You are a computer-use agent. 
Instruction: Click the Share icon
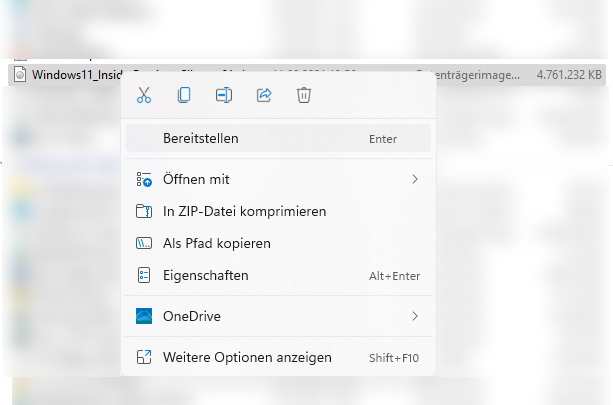(x=264, y=95)
